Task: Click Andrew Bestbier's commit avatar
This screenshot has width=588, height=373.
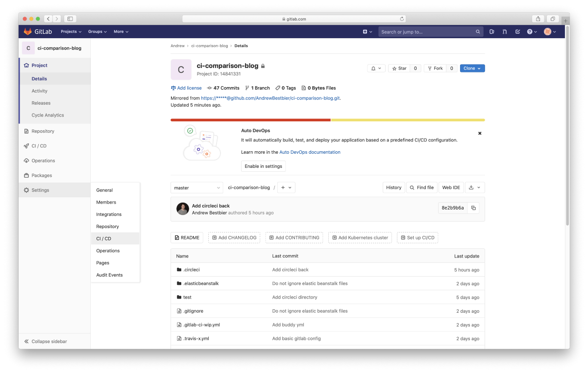Action: [x=183, y=209]
